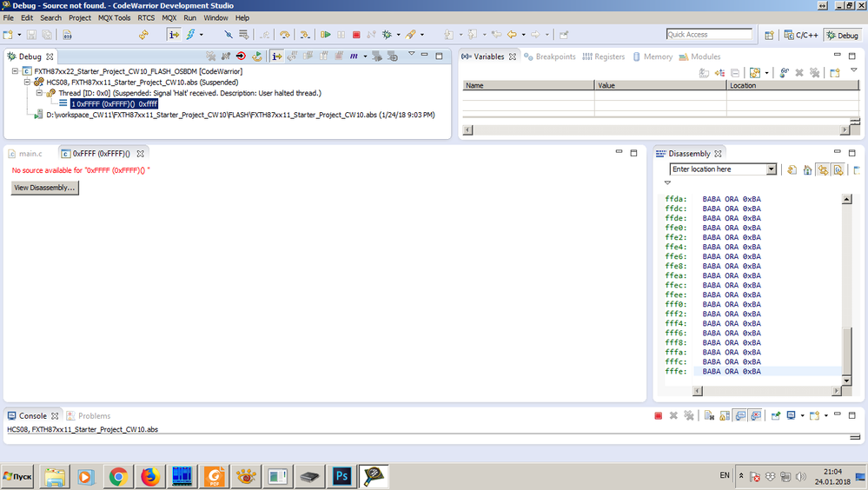Open the Disassembly view menu triangle
868x490 pixels.
point(667,182)
